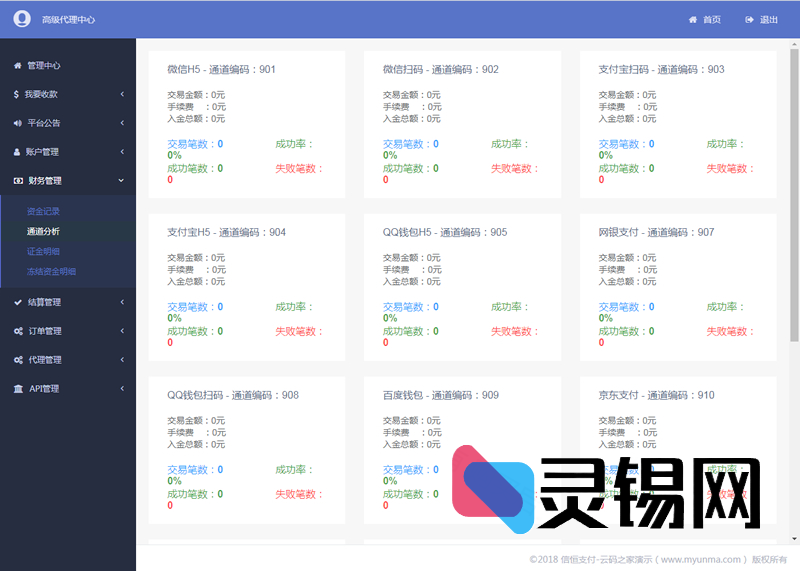Expand the 账户管理 submenu arrow

[121, 152]
